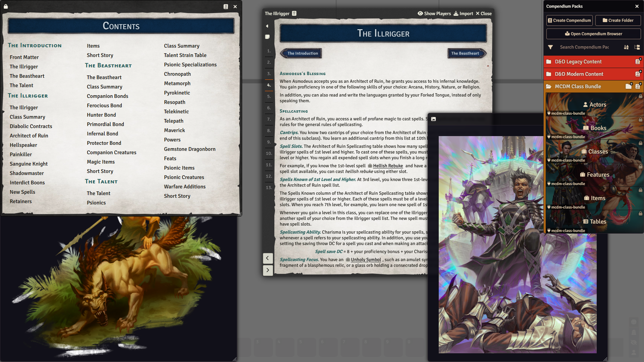
Task: Click the Create Compendium button
Action: [x=569, y=20]
